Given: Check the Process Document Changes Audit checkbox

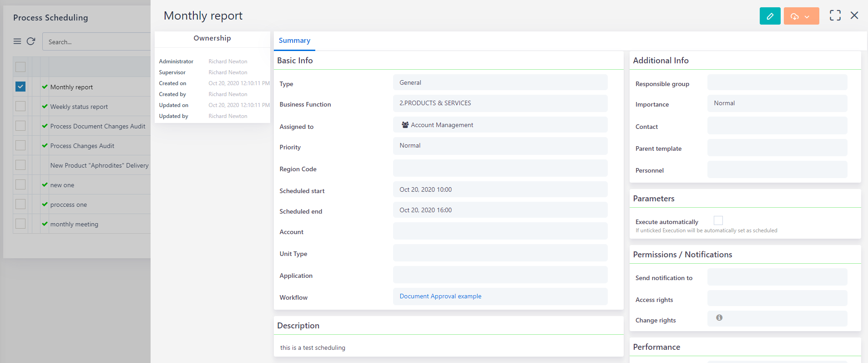Looking at the screenshot, I should coord(20,126).
